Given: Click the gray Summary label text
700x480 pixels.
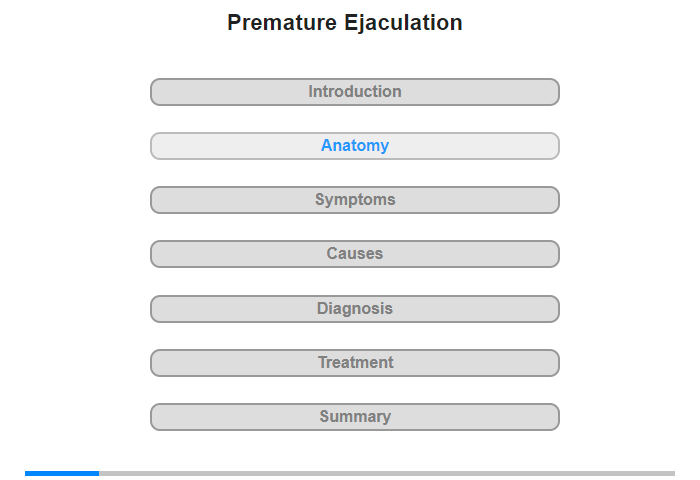Looking at the screenshot, I should point(355,417).
